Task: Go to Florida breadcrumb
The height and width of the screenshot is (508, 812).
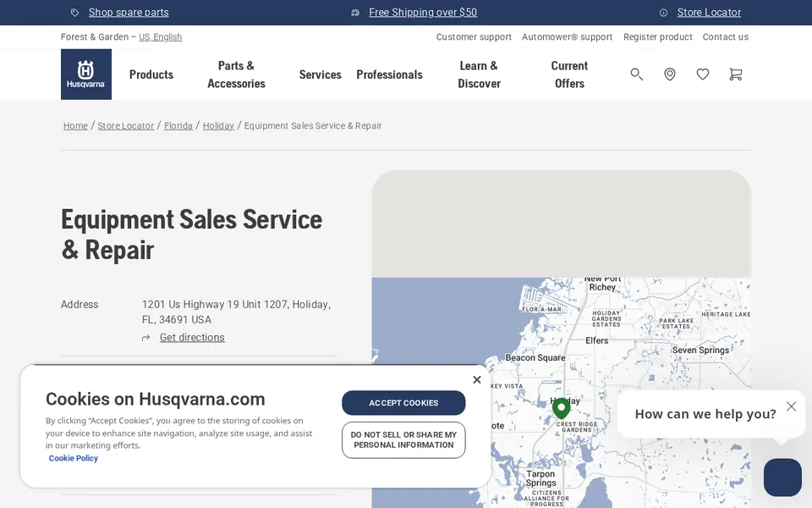Action: pyautogui.click(x=178, y=126)
